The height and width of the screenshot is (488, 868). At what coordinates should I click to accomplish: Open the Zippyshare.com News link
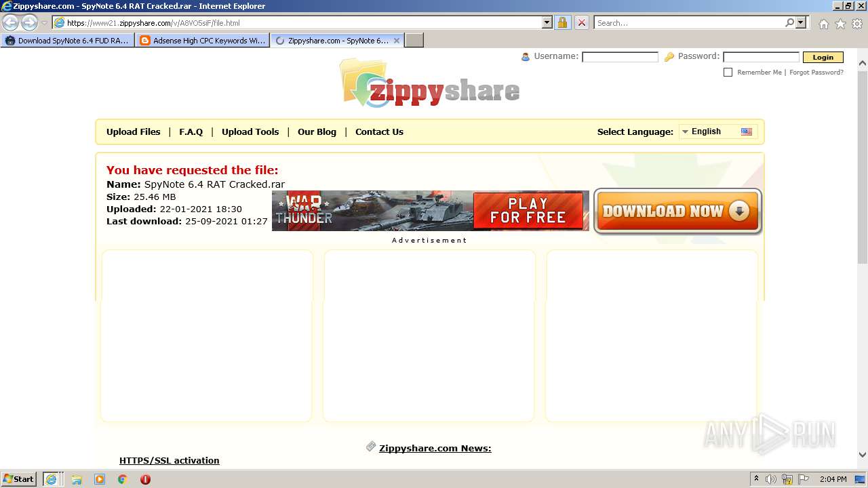pyautogui.click(x=435, y=448)
